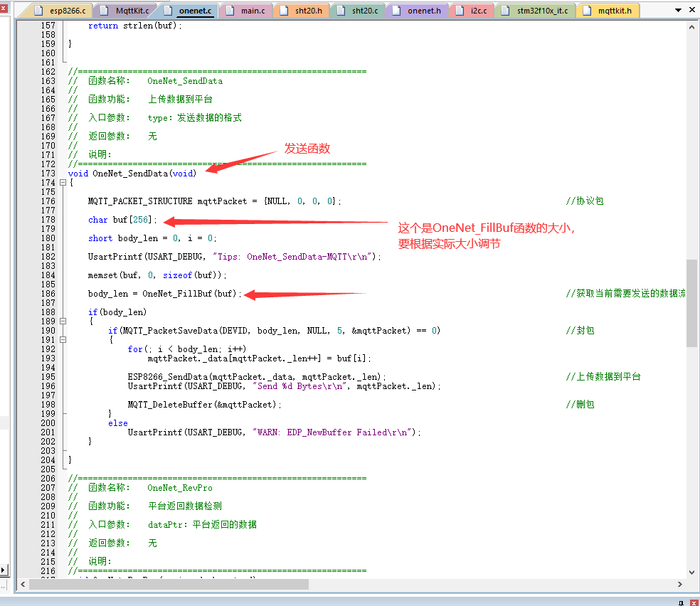Click the function name OneNet_SendData on line 173

130,174
